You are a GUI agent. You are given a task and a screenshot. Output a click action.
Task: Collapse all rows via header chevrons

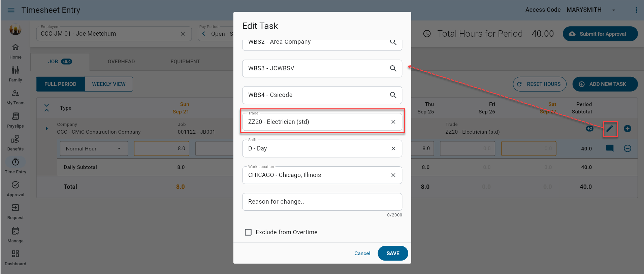coord(47,108)
